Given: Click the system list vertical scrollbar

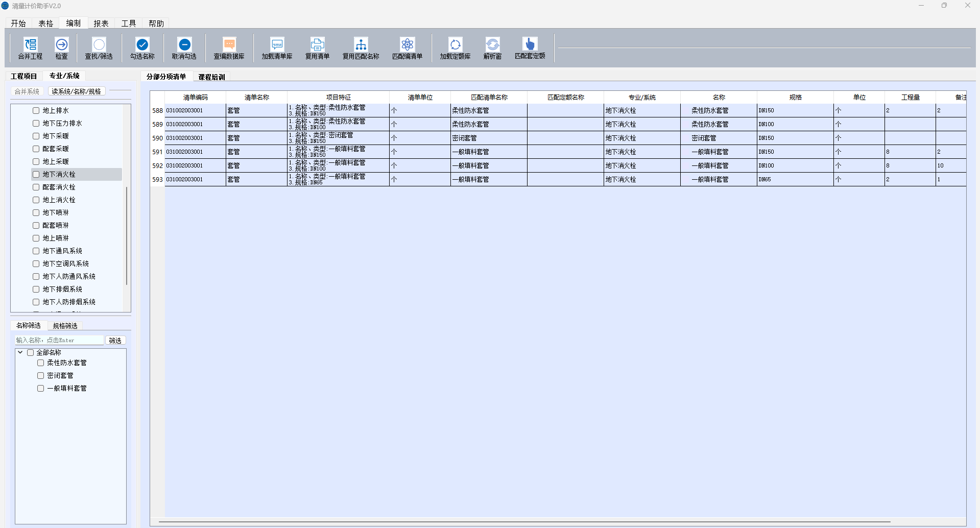Looking at the screenshot, I should 127,235.
